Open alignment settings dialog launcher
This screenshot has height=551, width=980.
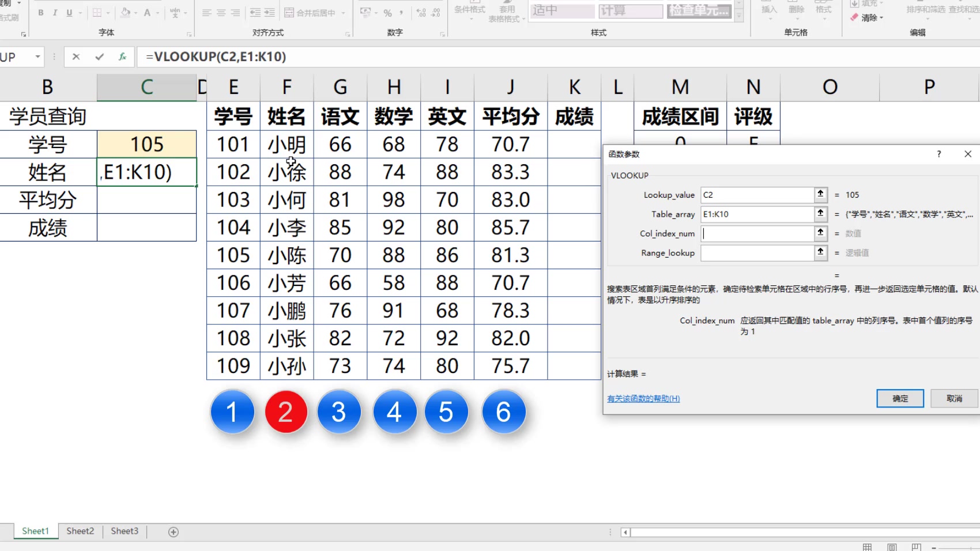click(348, 35)
